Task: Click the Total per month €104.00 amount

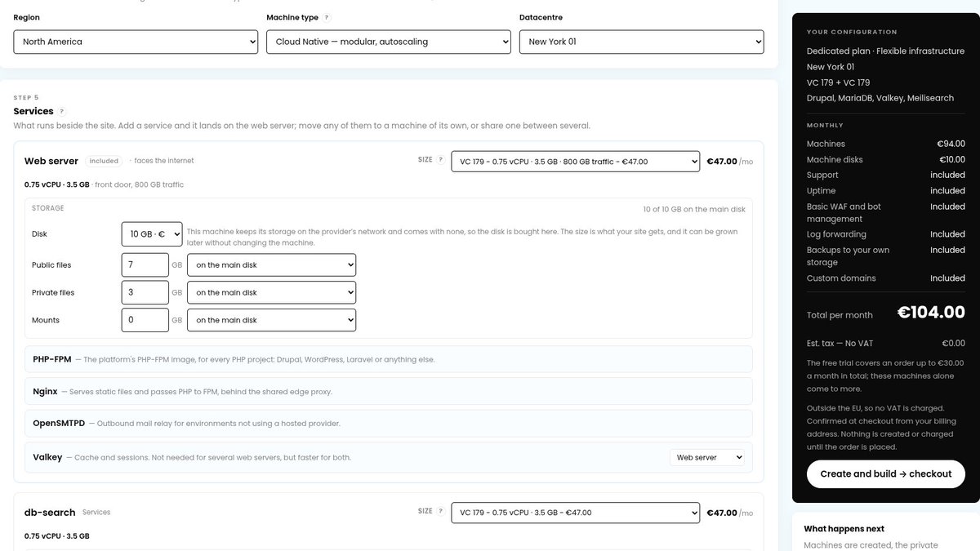Action: pos(931,312)
